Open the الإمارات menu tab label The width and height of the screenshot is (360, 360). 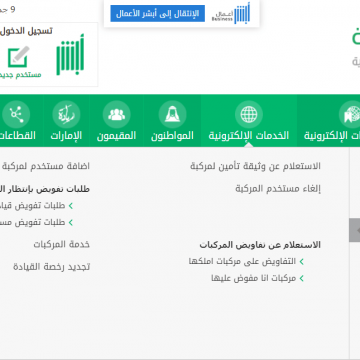tap(66, 136)
